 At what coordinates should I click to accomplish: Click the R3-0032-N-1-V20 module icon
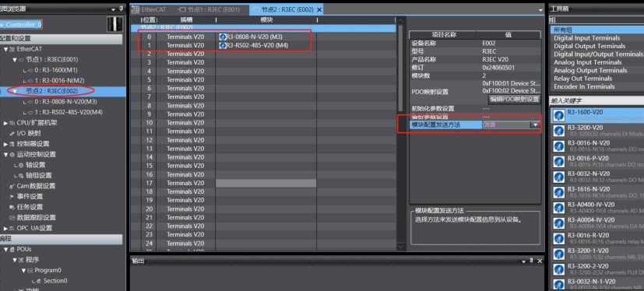(558, 284)
